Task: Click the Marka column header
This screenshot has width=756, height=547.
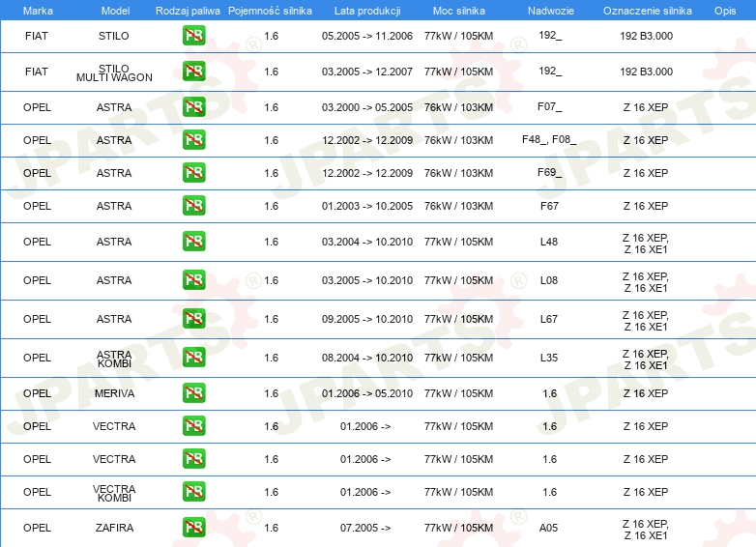Action: click(38, 11)
